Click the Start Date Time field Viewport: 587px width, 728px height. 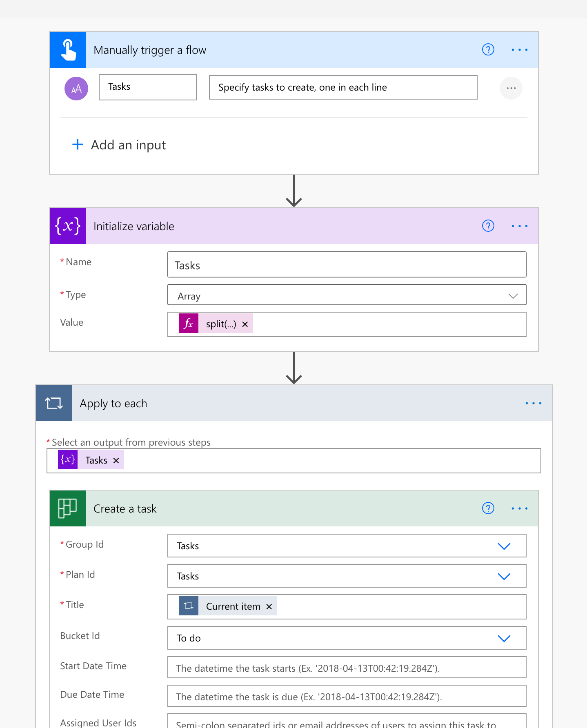tap(346, 668)
